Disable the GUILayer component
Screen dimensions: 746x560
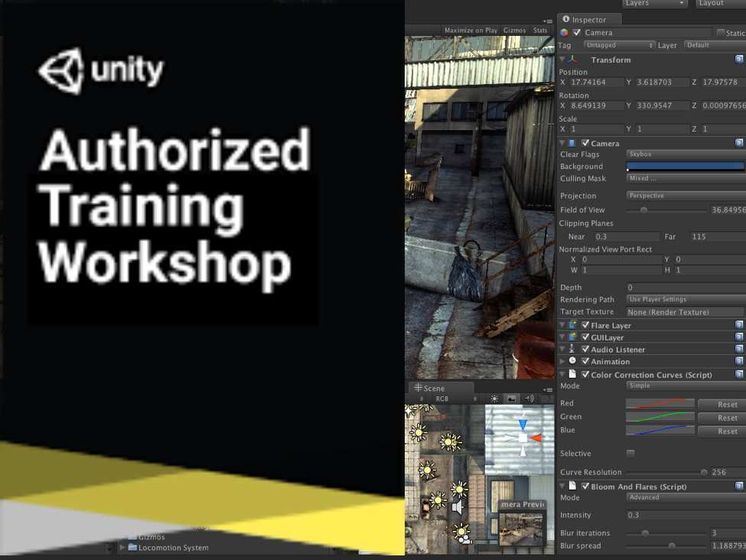tap(585, 337)
